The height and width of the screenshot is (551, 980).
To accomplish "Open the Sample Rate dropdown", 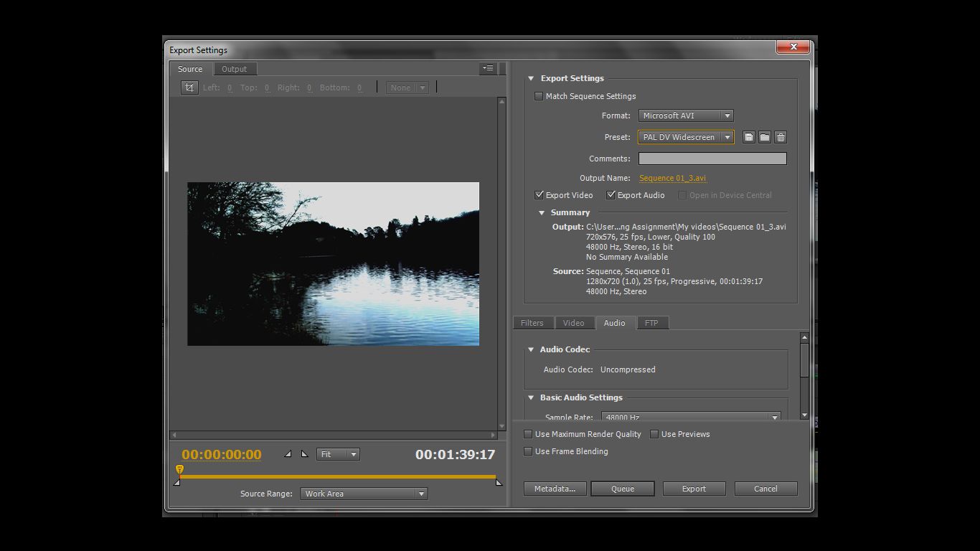I will pos(691,417).
